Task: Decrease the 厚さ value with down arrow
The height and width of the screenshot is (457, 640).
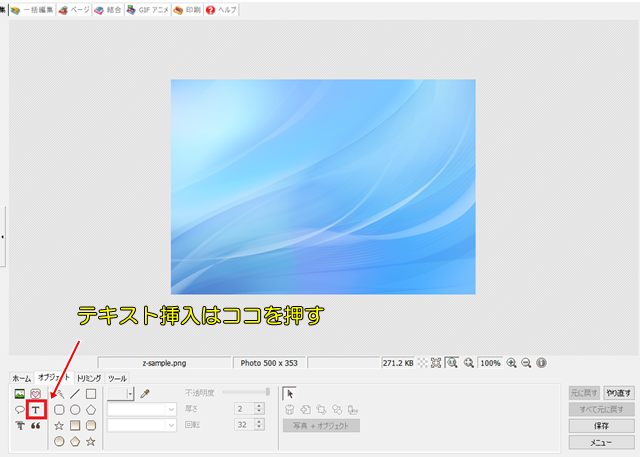Action: pos(259,411)
